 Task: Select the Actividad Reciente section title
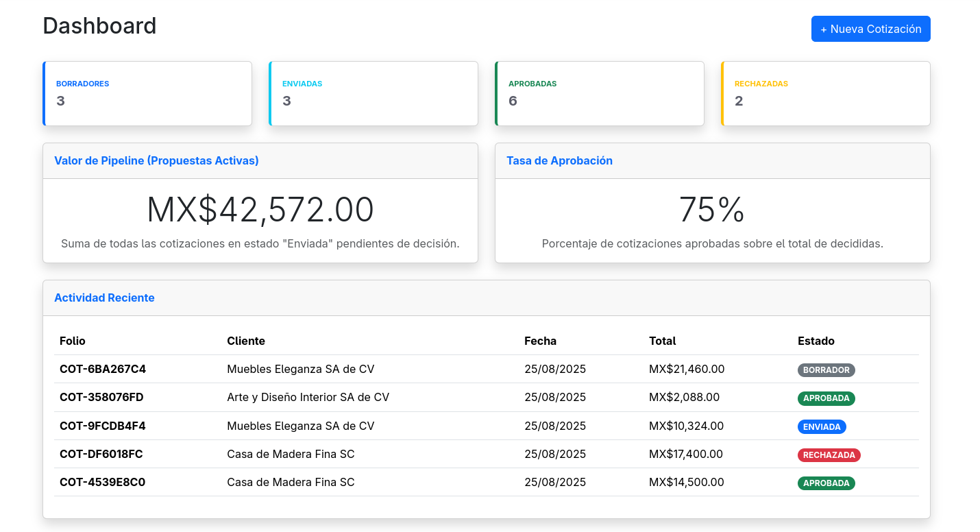pyautogui.click(x=104, y=298)
